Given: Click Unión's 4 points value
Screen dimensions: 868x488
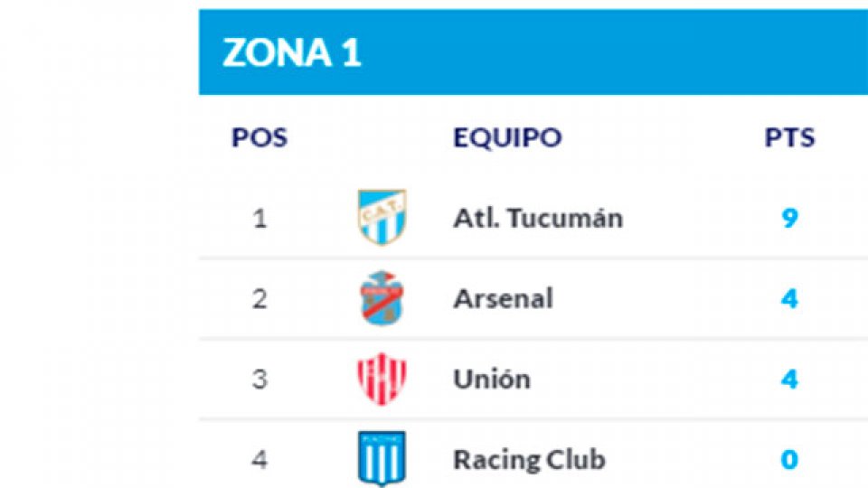Looking at the screenshot, I should pyautogui.click(x=789, y=379).
